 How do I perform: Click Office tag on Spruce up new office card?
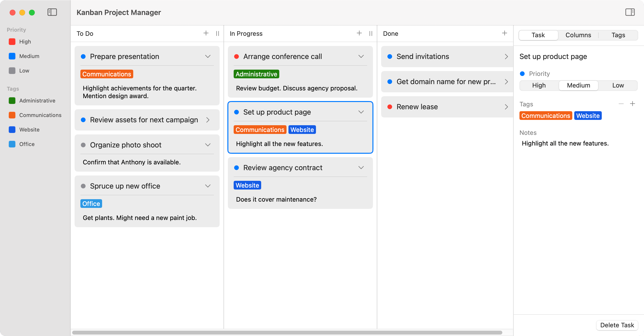[x=91, y=204]
